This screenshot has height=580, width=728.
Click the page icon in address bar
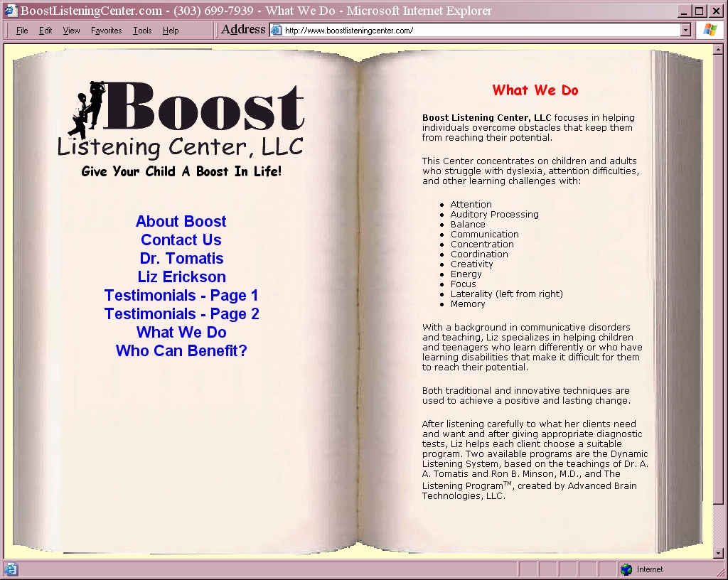pyautogui.click(x=277, y=30)
